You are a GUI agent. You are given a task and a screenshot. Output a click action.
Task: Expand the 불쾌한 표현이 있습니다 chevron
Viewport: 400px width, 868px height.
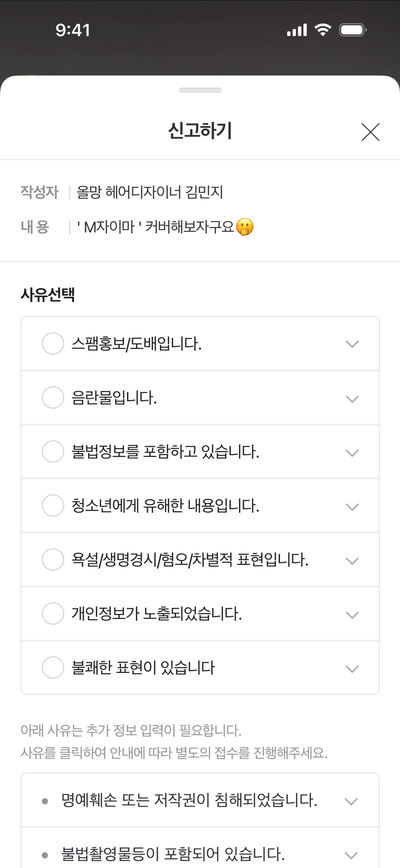tap(352, 669)
